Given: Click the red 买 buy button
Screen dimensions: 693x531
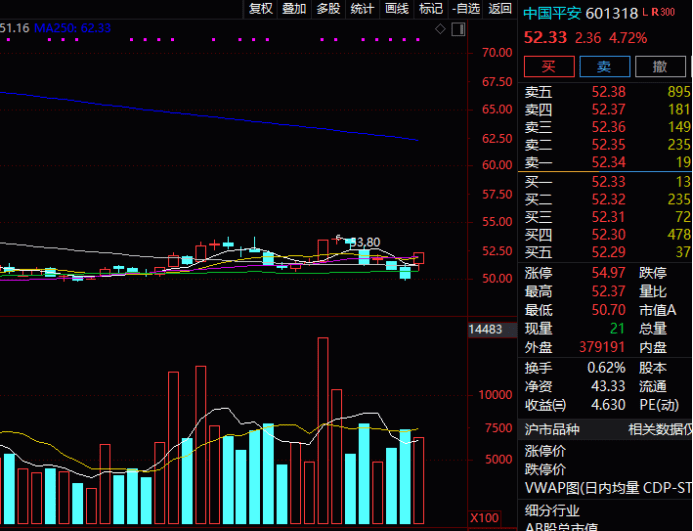Looking at the screenshot, I should point(549,67).
